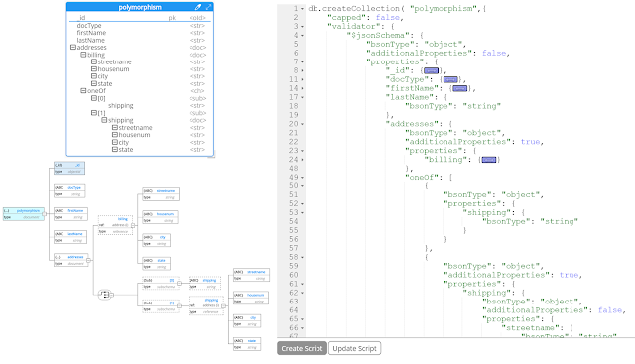Fold the "lastName" block at line 17
The height and width of the screenshot is (364, 635).
click(x=302, y=97)
